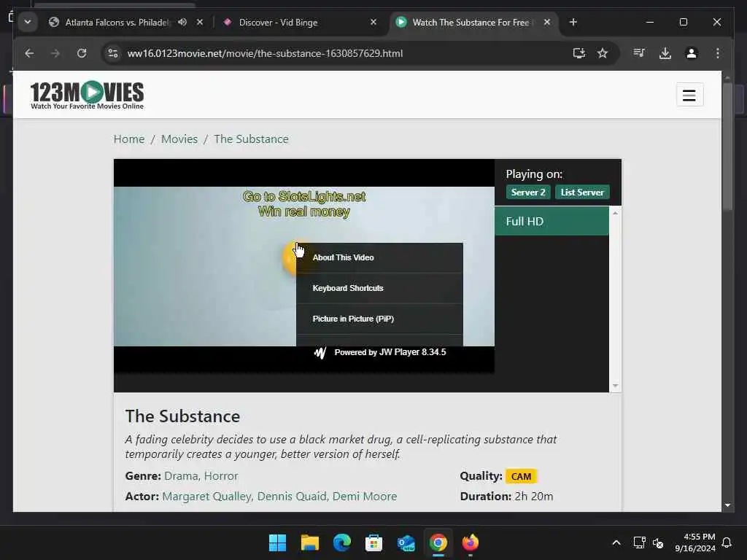Click Powered by JW Player 8.34.5
This screenshot has height=560, width=747.
coord(390,352)
